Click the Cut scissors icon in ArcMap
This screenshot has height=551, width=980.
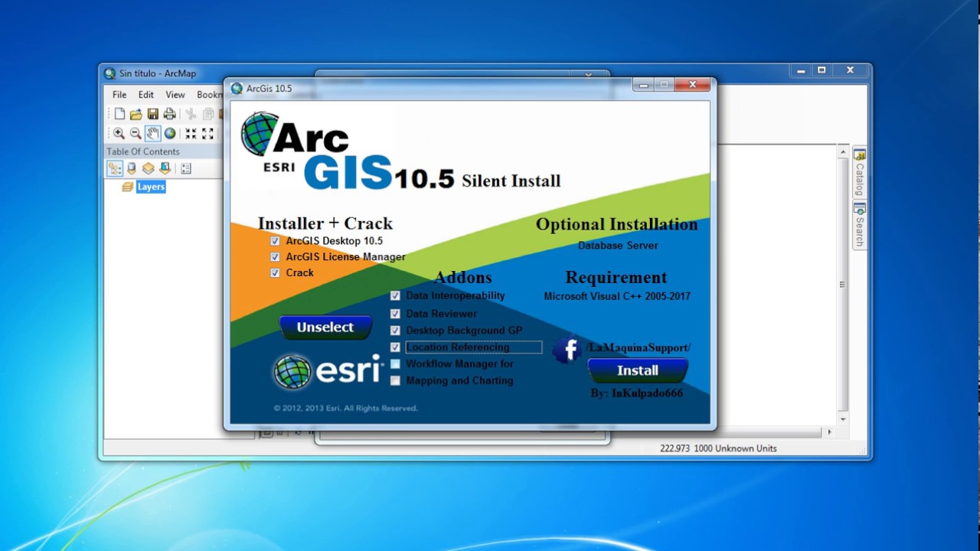tap(191, 114)
